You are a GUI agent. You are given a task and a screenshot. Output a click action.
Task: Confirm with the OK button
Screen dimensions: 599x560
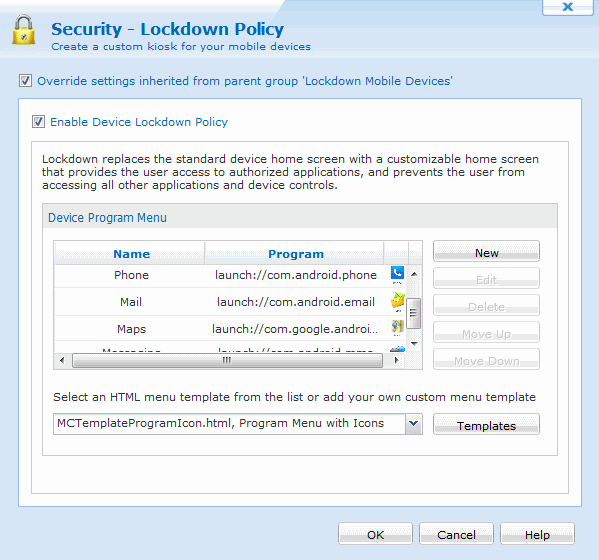(375, 534)
